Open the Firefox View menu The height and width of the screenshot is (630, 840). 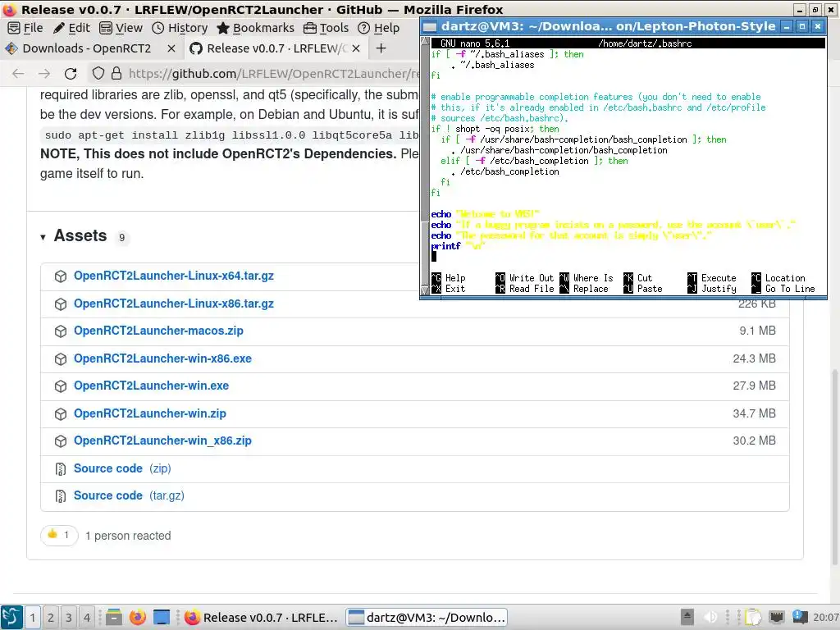click(121, 28)
